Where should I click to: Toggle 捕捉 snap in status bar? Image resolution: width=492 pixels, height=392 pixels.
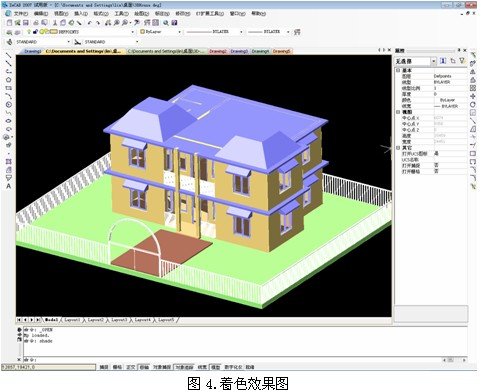104,367
